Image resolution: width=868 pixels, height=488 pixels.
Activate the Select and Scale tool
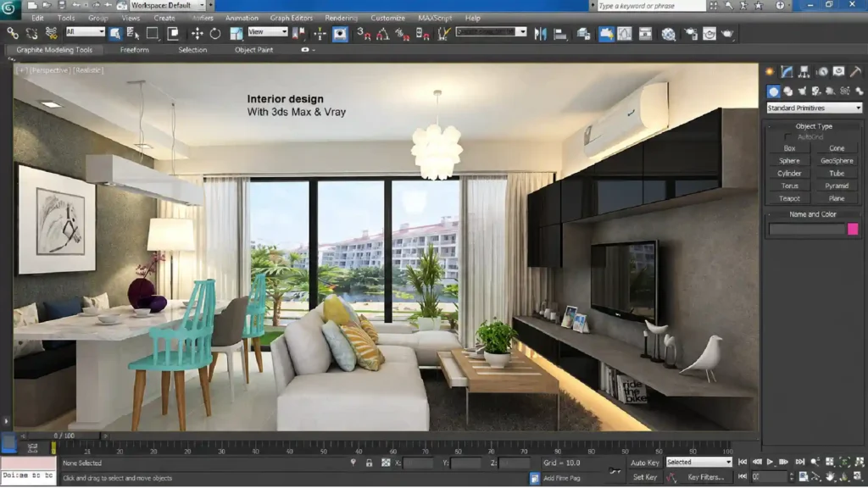[236, 34]
